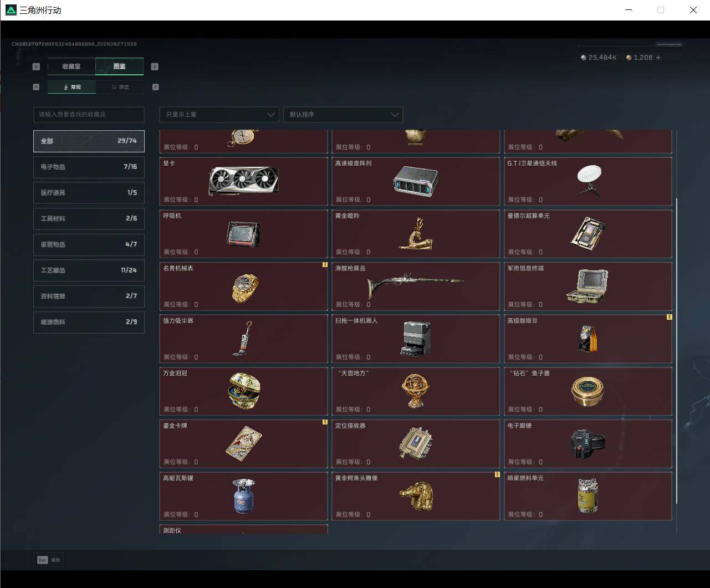This screenshot has height=588, width=710.
Task: Filter by 工艺藏品 category
Action: click(x=89, y=270)
